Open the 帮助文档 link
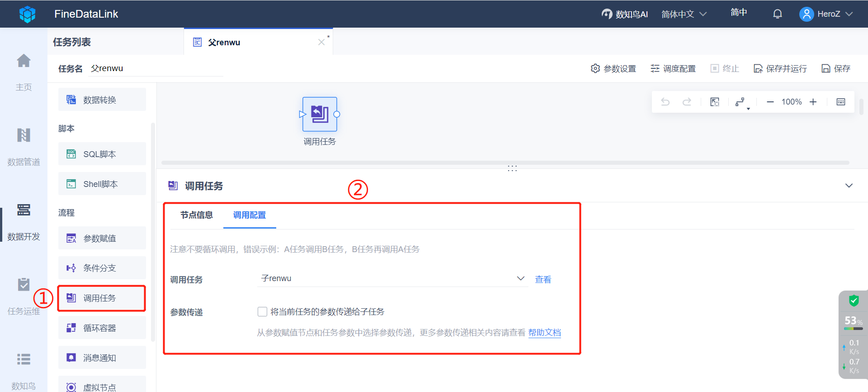 pyautogui.click(x=545, y=333)
